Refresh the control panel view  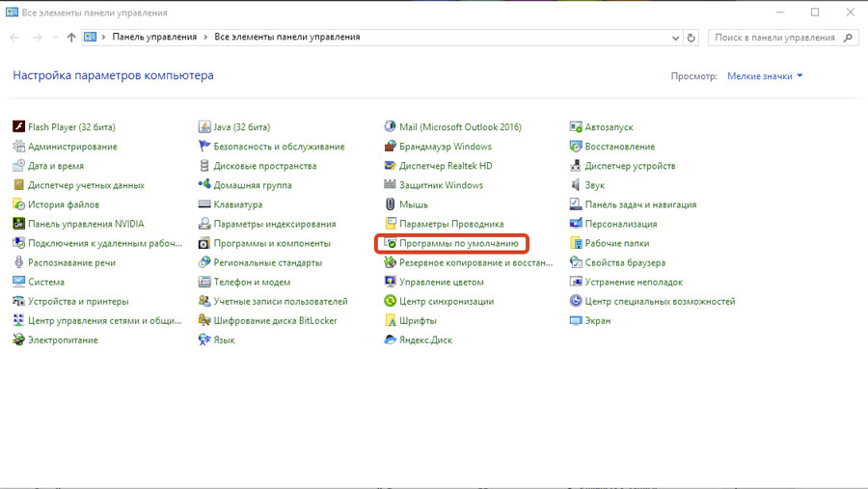691,38
